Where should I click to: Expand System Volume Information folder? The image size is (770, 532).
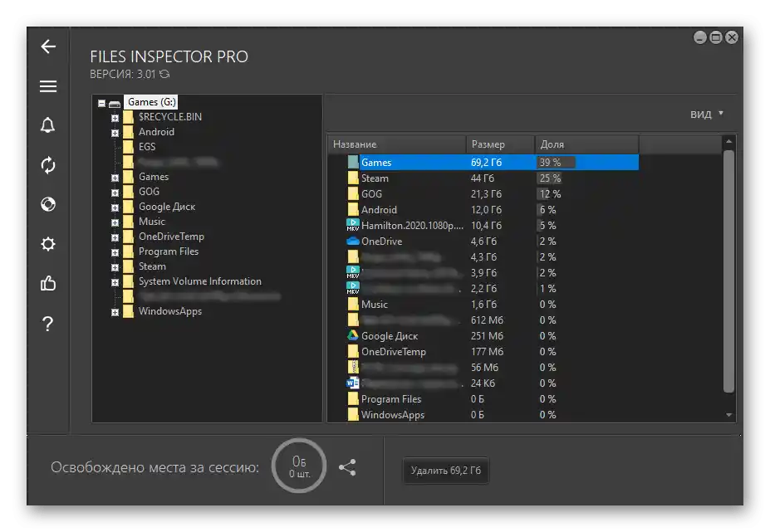click(x=115, y=282)
